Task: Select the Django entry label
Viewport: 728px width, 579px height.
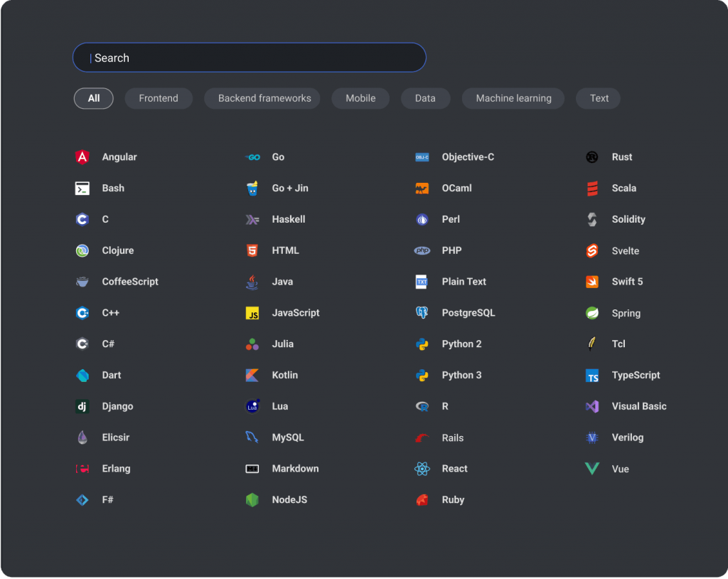Action: [x=117, y=406]
